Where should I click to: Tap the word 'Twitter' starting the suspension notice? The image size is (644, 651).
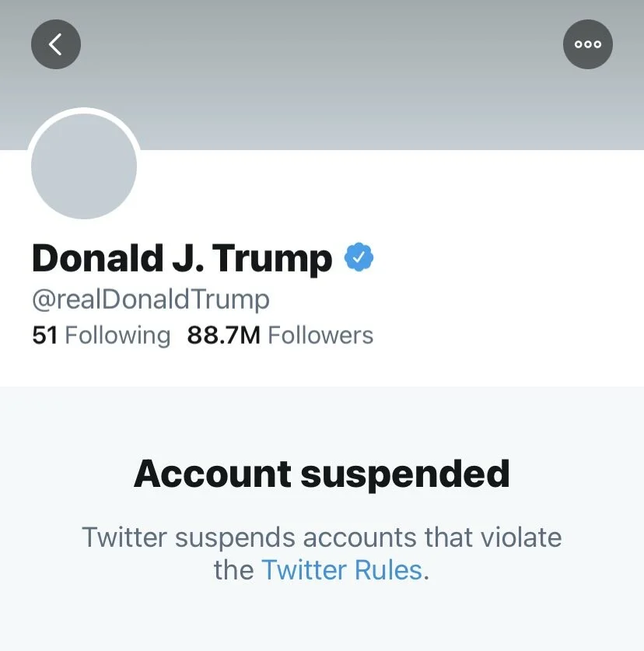tap(124, 537)
